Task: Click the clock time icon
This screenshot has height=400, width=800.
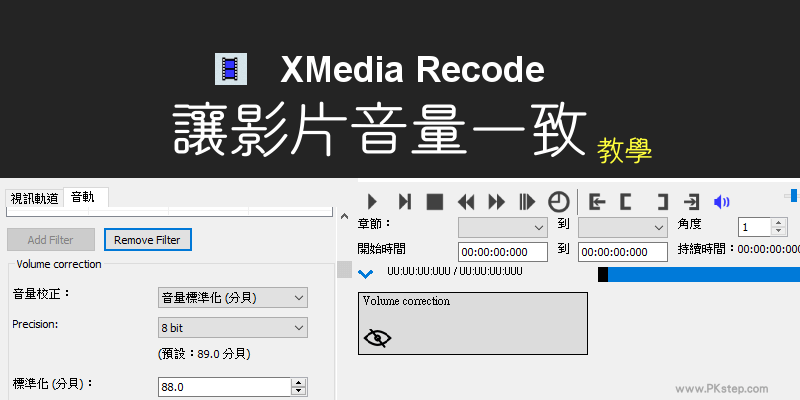Action: click(x=559, y=202)
